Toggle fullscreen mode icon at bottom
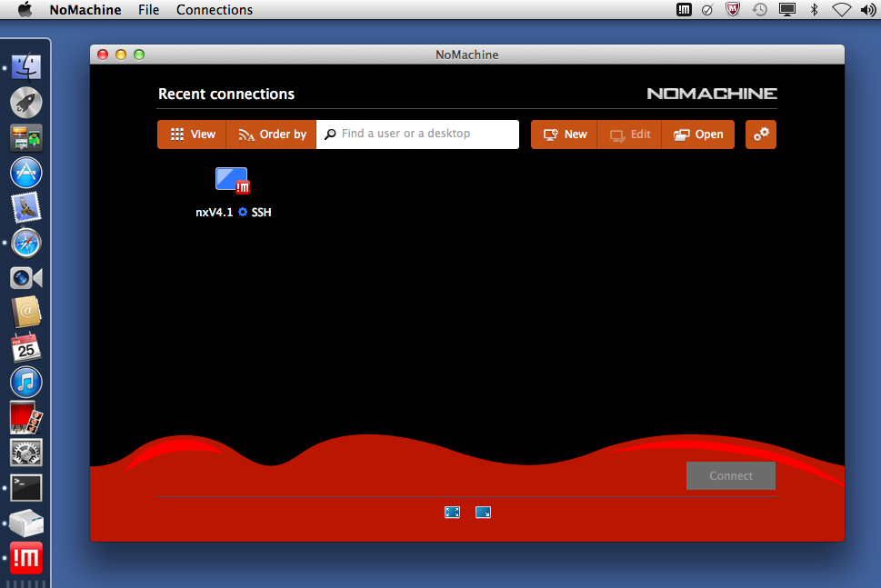Screen dimensions: 881x588 pos(452,513)
